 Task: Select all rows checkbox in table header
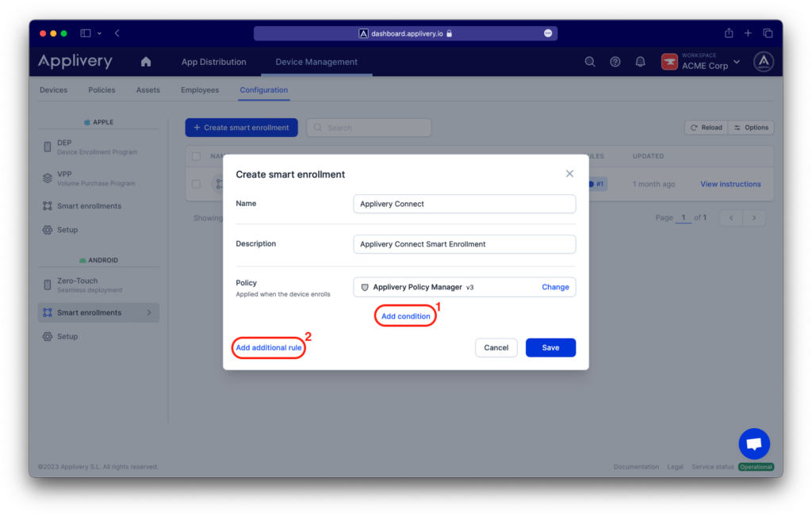197,156
